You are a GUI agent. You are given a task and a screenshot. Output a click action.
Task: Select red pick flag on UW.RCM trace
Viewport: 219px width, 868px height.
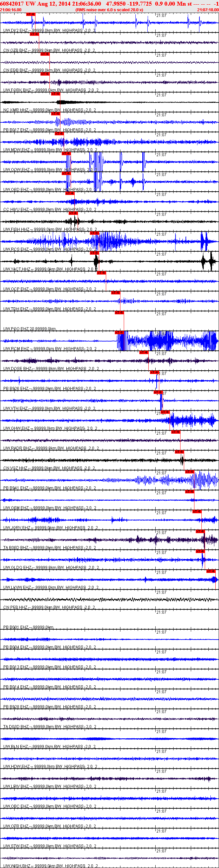pyautogui.click(x=119, y=332)
